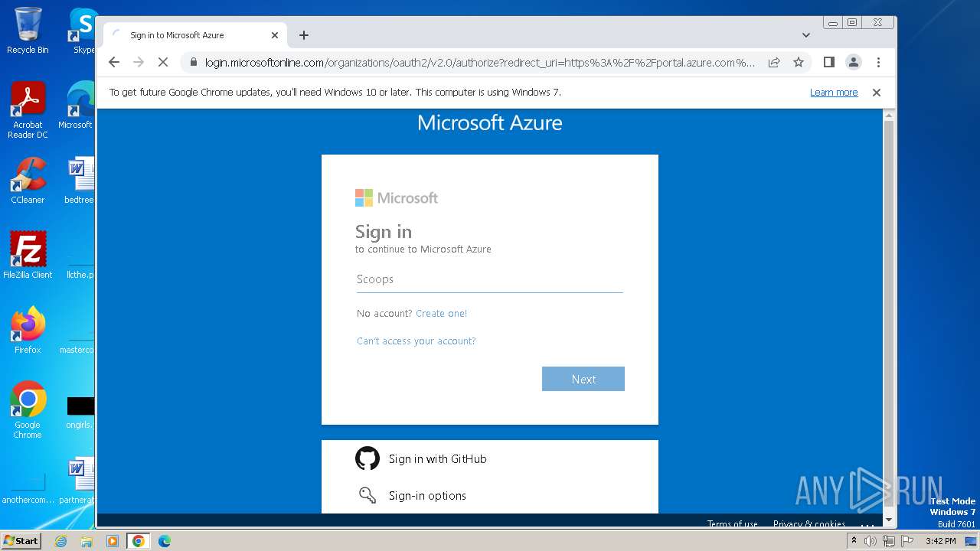This screenshot has width=980, height=551.
Task: Click the taskbar clock 3:42 PM
Action: point(940,541)
